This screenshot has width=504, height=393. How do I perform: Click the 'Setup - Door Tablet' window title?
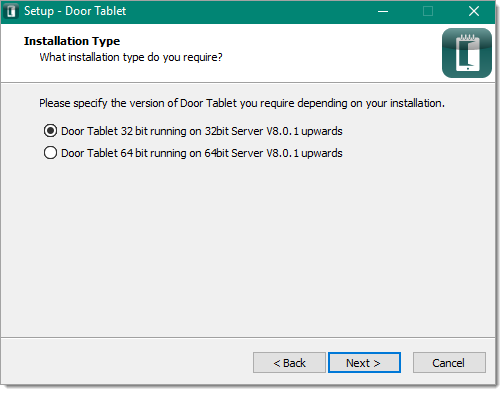point(75,11)
